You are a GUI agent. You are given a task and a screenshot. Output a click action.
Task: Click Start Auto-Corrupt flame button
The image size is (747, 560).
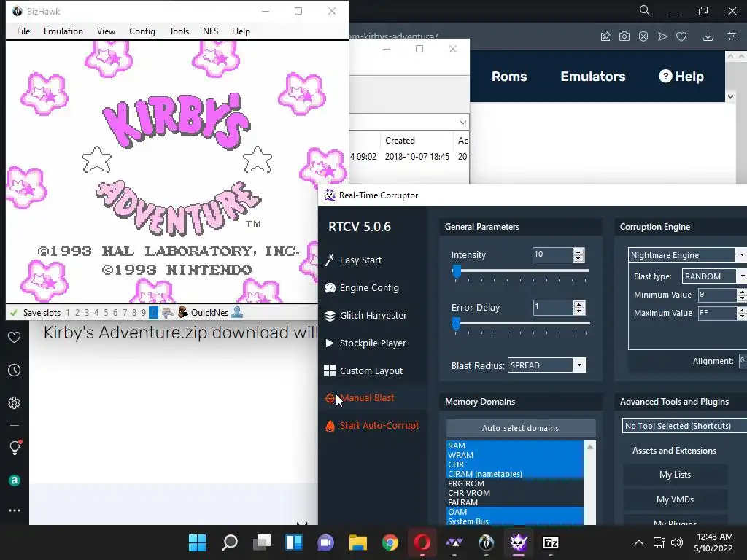coord(372,426)
